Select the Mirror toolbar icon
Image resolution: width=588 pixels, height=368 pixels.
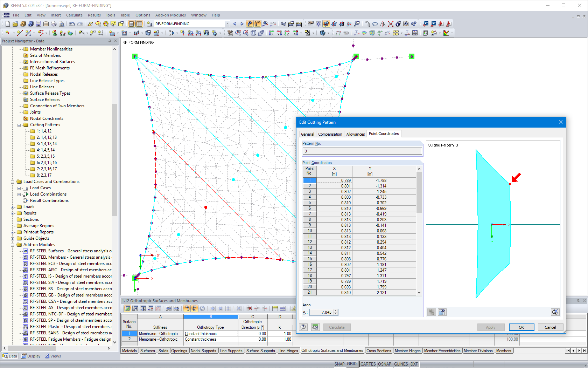[383, 24]
